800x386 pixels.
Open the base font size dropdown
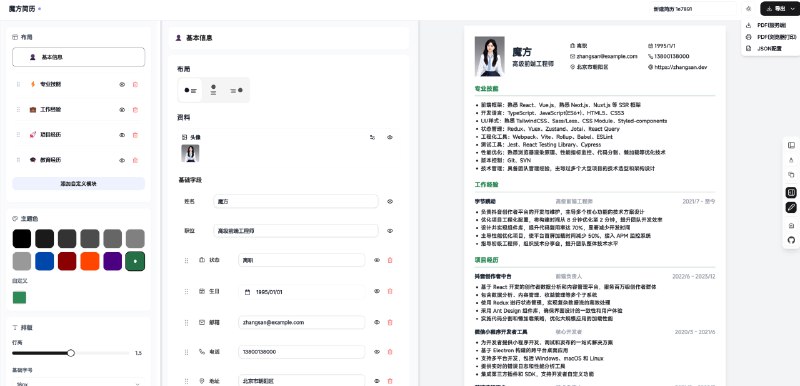[79, 382]
